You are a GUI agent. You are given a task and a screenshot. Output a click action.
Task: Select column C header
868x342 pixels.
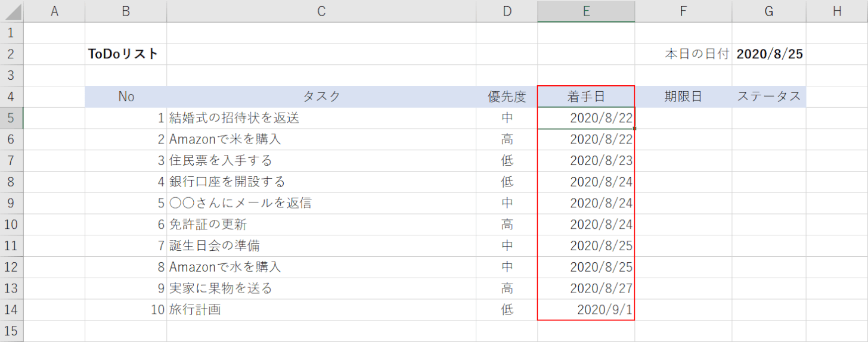pos(321,11)
